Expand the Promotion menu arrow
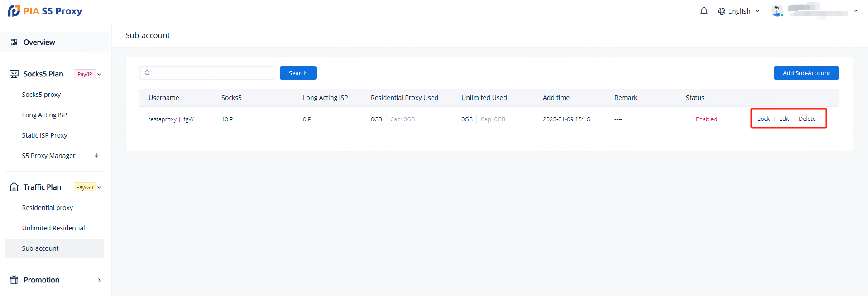This screenshot has width=868, height=296. pos(99,280)
